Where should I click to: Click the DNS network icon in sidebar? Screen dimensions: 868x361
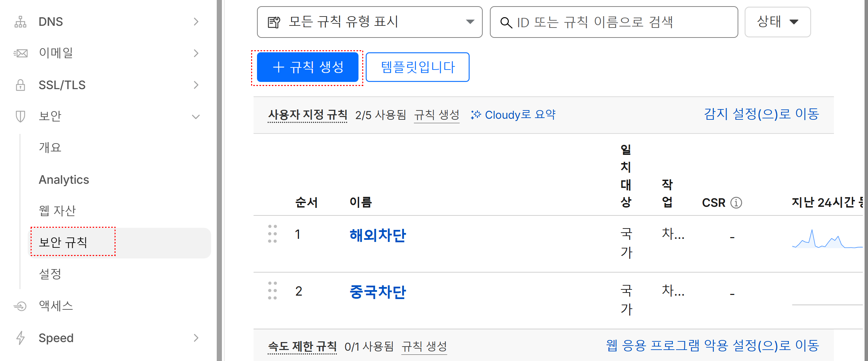(x=20, y=22)
